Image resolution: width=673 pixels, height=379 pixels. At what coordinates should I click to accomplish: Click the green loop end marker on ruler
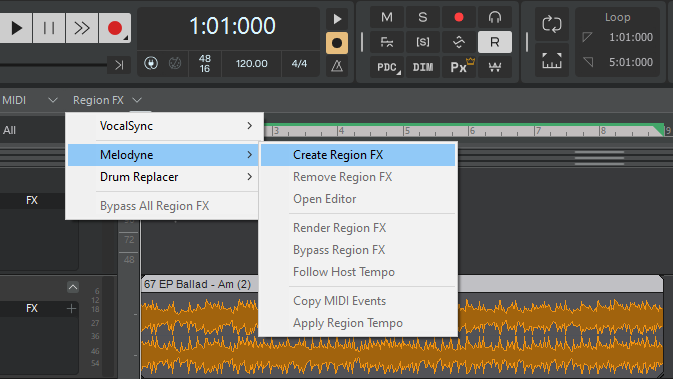tap(658, 129)
